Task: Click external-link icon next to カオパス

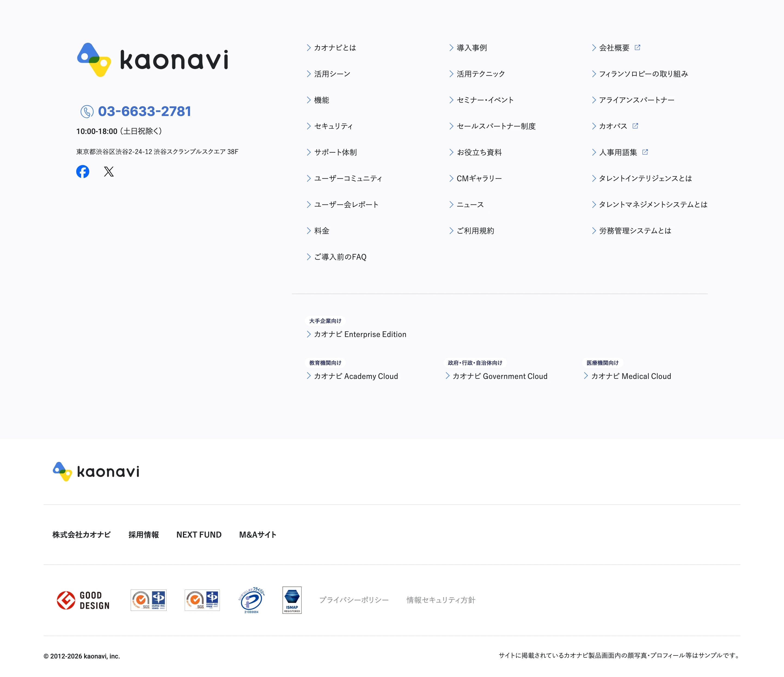Action: (635, 126)
